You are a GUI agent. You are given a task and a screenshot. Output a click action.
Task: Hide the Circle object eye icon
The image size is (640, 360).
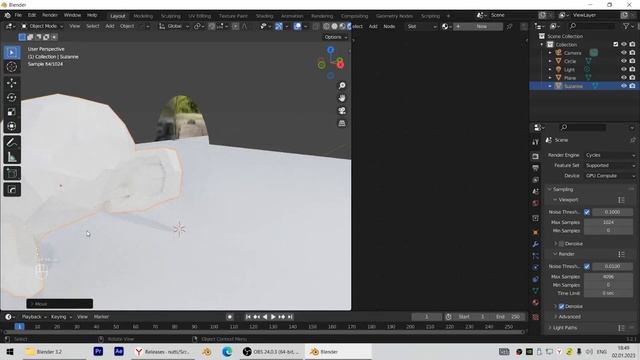point(624,61)
